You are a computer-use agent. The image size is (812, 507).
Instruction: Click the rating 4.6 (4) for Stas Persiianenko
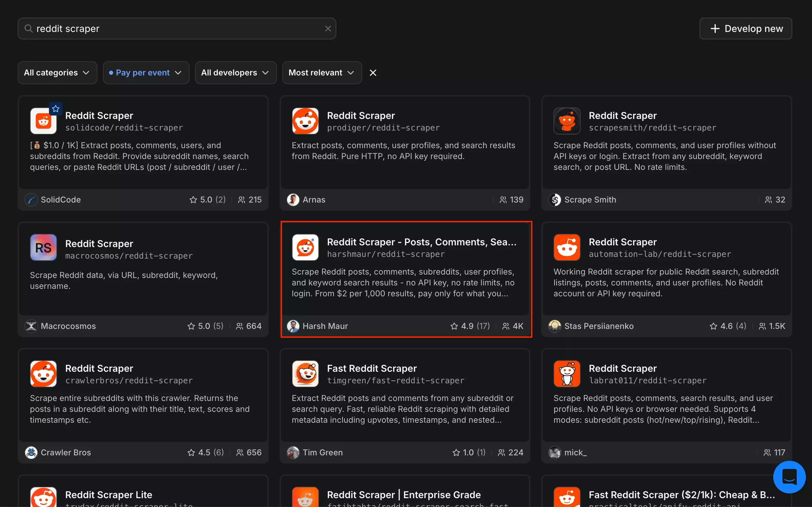pyautogui.click(x=728, y=326)
